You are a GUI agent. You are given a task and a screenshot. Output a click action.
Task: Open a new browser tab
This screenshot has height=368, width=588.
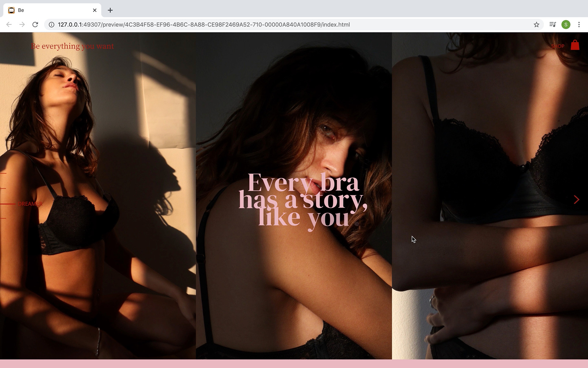click(110, 10)
